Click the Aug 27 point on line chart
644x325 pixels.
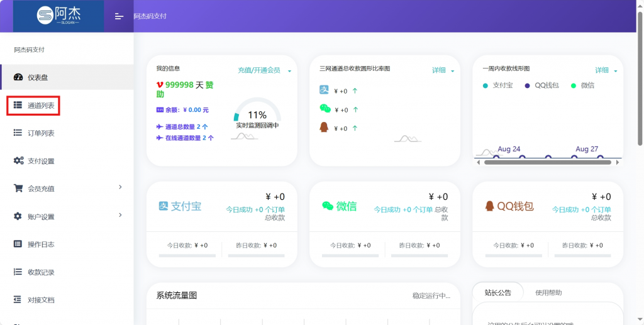tap(574, 157)
